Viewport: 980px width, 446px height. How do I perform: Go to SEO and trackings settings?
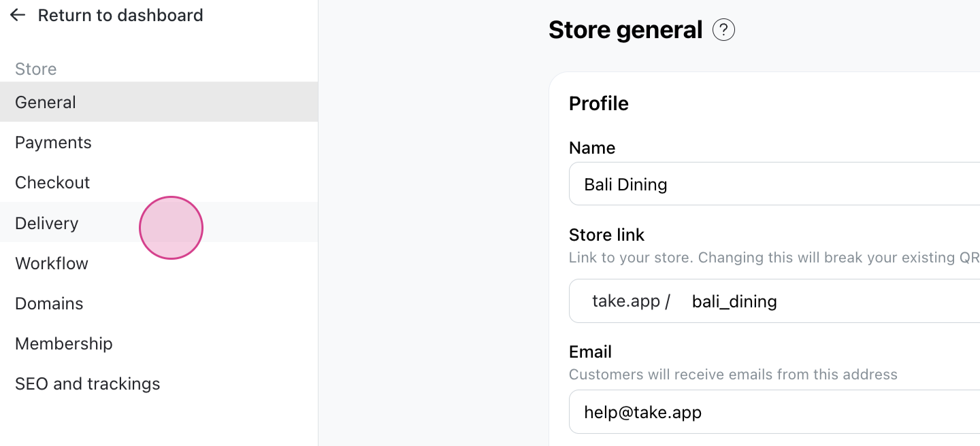coord(159,383)
